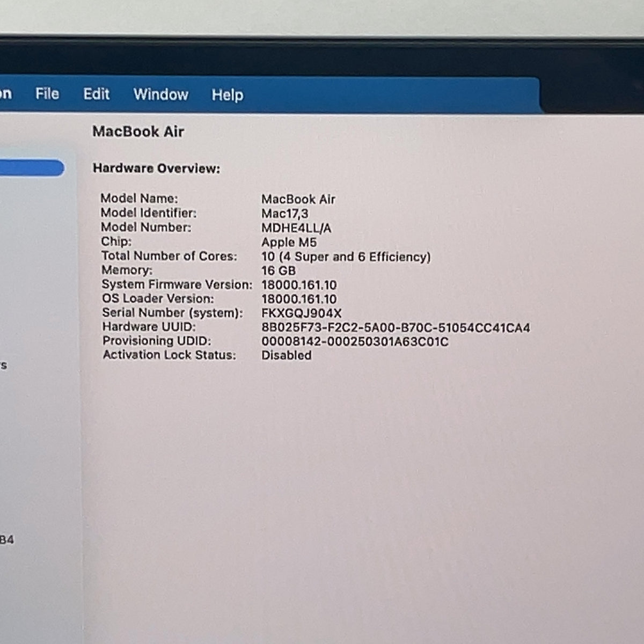The width and height of the screenshot is (644, 644).
Task: Select the UDID value 00008142-000250301A63C01C
Action: pyautogui.click(x=355, y=342)
